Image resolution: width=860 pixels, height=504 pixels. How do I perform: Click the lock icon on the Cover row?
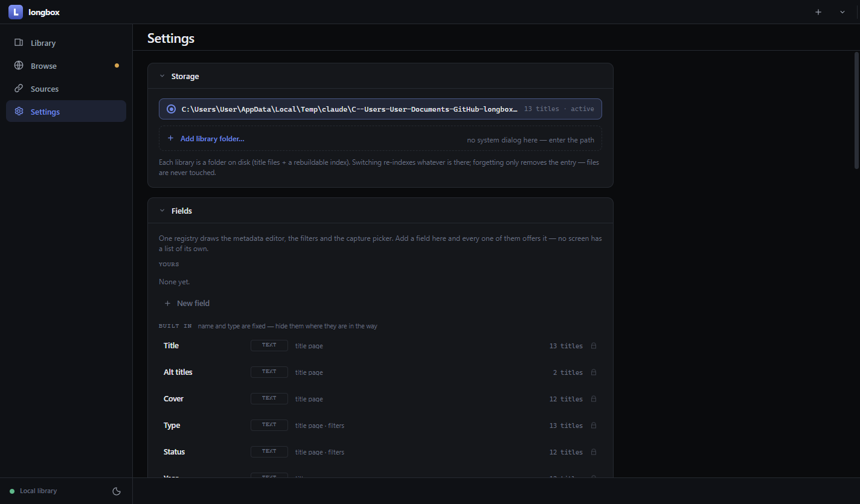[594, 399]
